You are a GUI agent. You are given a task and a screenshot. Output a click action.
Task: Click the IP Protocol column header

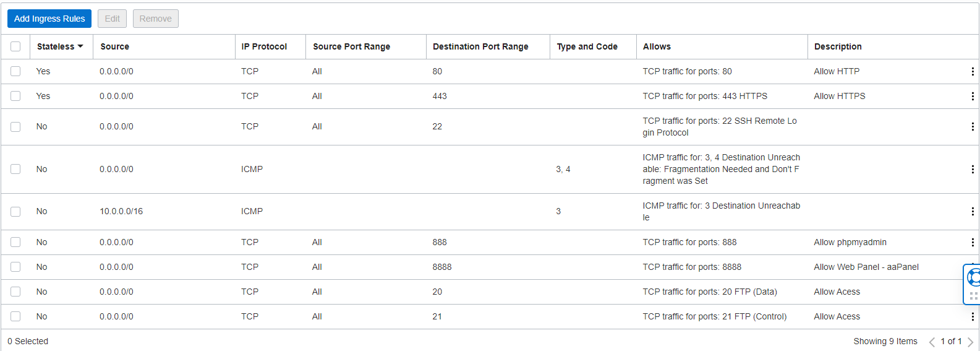[x=264, y=46]
